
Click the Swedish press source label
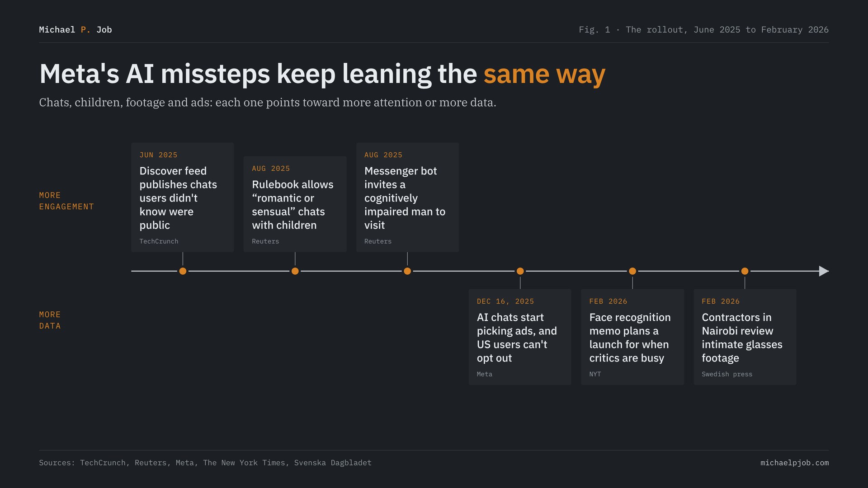pos(727,374)
